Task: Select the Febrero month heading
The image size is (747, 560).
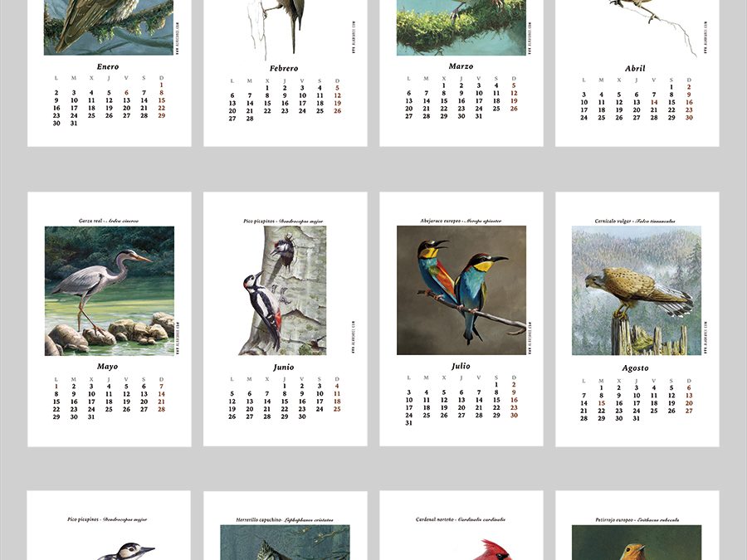Action: (x=283, y=69)
